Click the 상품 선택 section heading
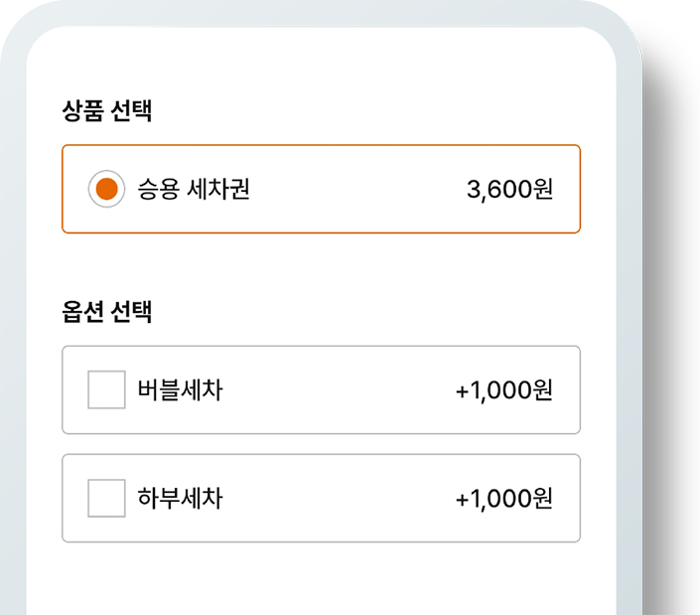The image size is (700, 615). click(x=106, y=110)
